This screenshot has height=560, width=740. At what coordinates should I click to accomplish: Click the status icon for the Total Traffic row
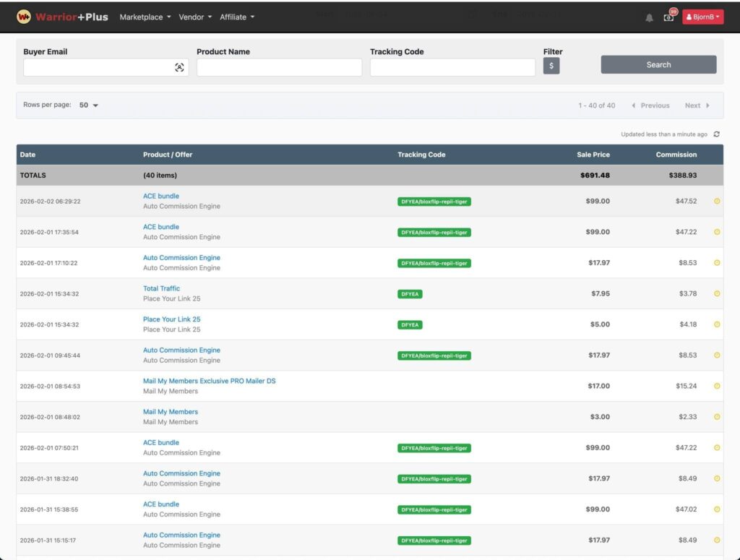point(717,293)
